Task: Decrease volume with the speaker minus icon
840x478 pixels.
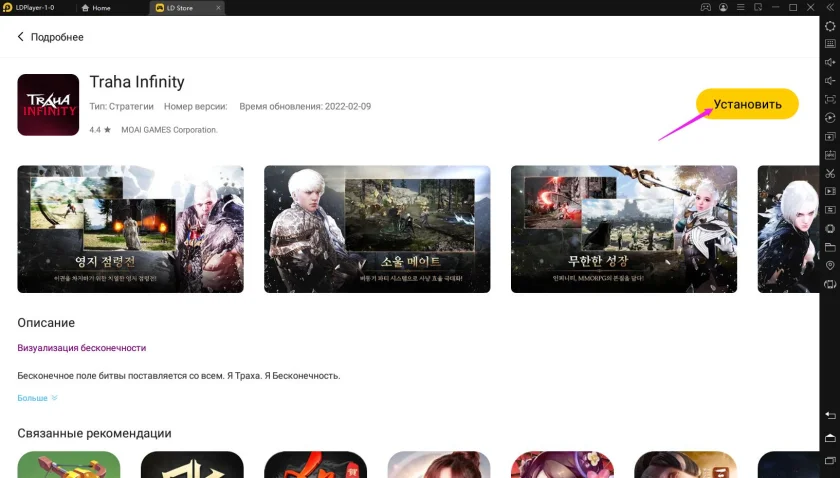Action: [x=830, y=80]
